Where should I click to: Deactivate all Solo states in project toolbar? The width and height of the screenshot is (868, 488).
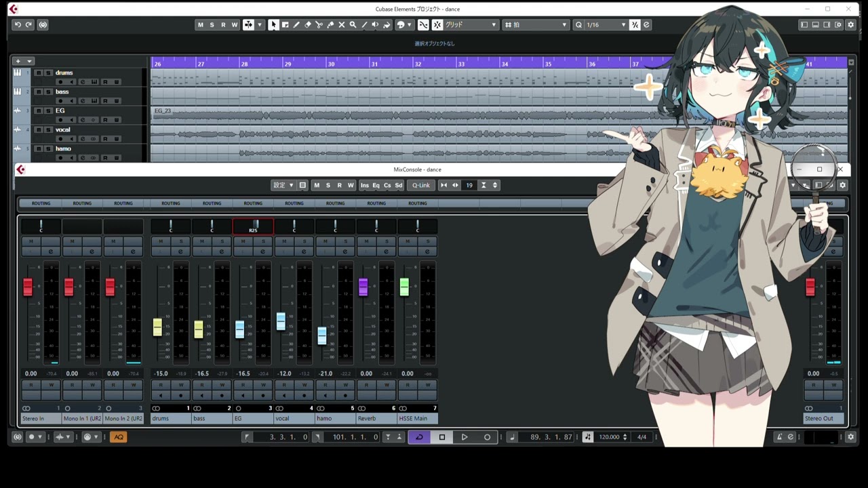coord(212,25)
